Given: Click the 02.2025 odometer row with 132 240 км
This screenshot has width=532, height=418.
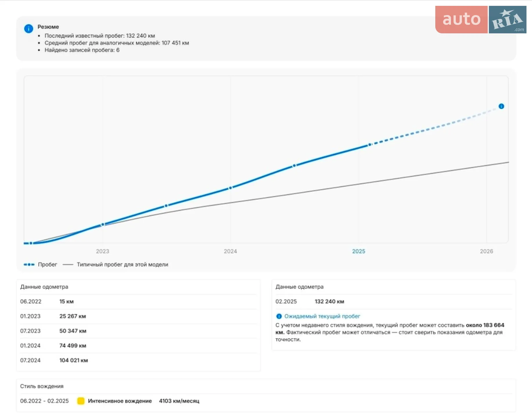Looking at the screenshot, I should [x=393, y=302].
